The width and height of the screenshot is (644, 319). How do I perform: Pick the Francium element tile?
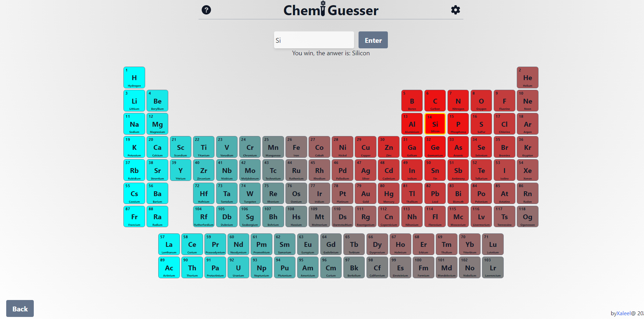click(x=134, y=216)
